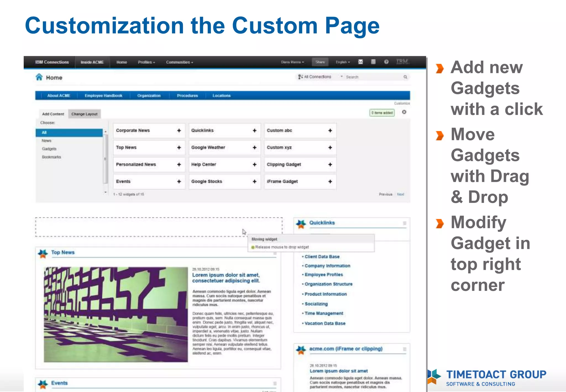Expand the Profiles dropdown menu
The width and height of the screenshot is (566, 392).
[x=146, y=62]
